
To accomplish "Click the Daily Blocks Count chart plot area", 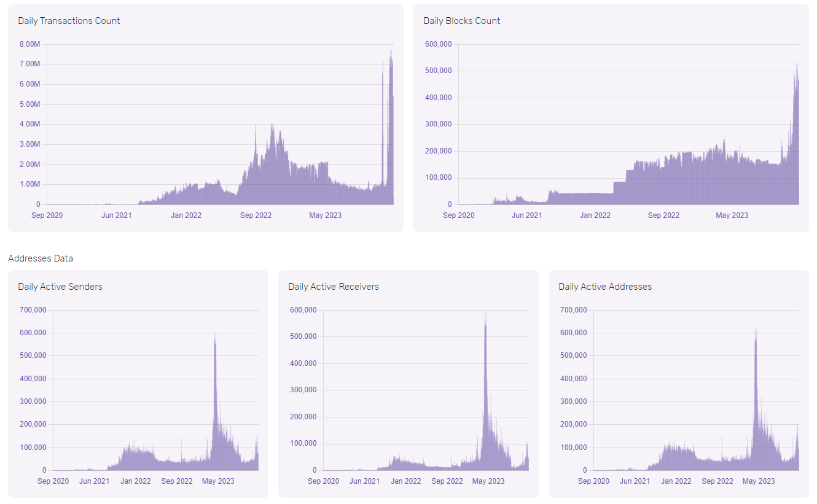I will tap(629, 125).
